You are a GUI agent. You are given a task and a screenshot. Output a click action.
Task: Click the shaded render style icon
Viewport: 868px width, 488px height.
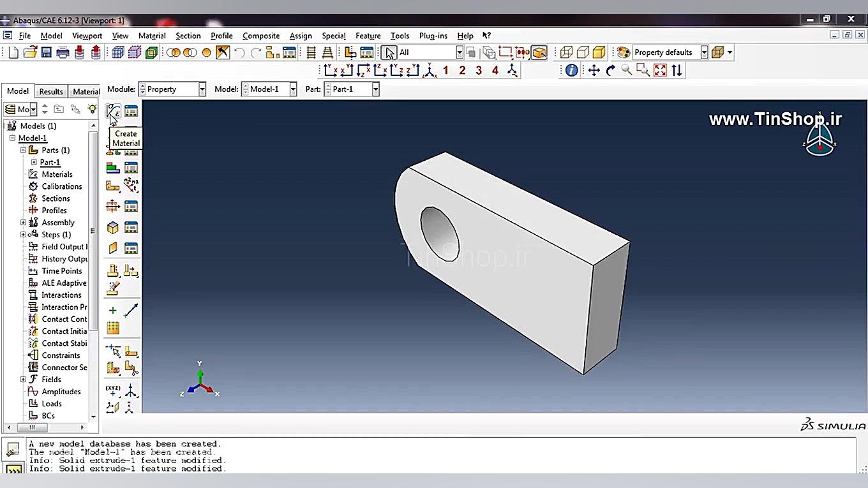pos(599,52)
